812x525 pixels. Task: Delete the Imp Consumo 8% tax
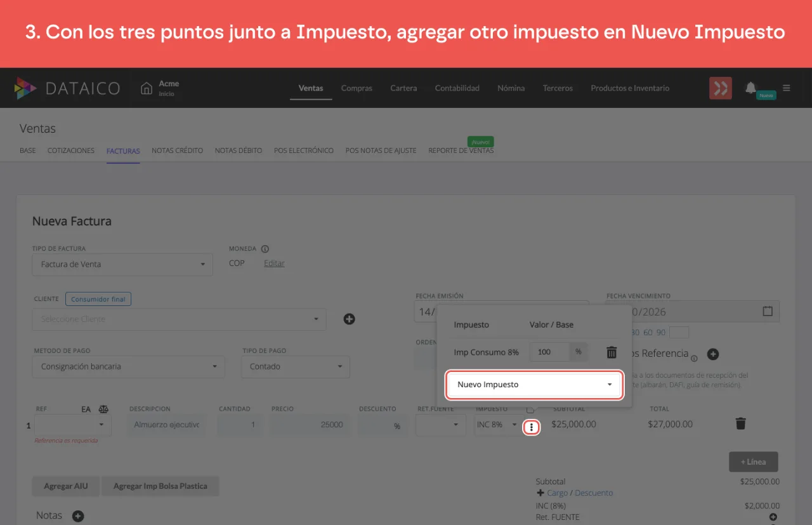[x=612, y=352]
